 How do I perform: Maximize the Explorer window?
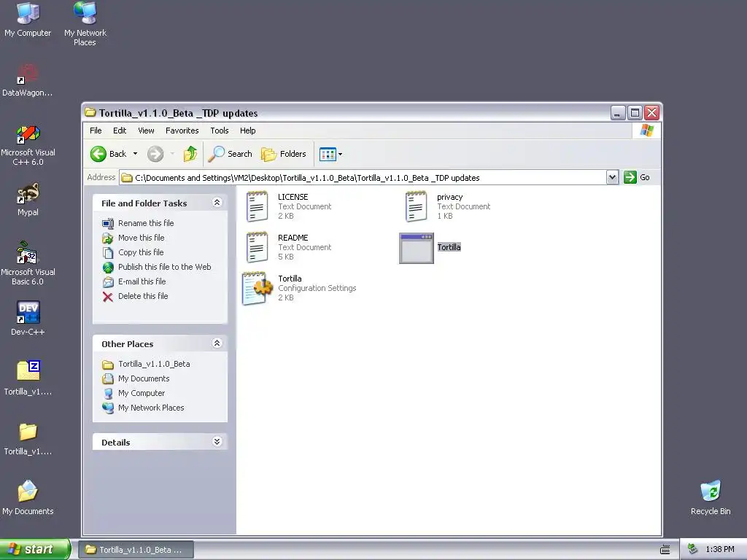click(x=635, y=113)
